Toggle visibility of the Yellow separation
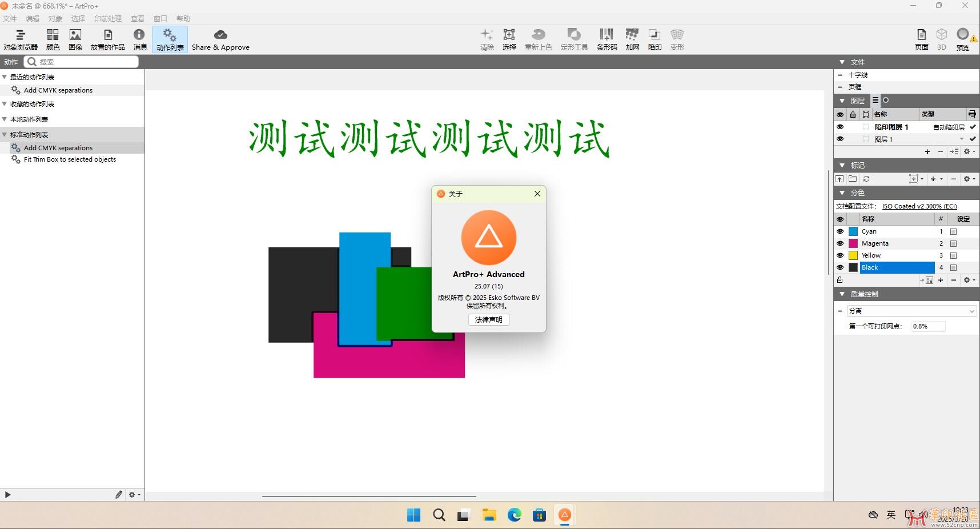The height and width of the screenshot is (529, 980). [x=840, y=255]
